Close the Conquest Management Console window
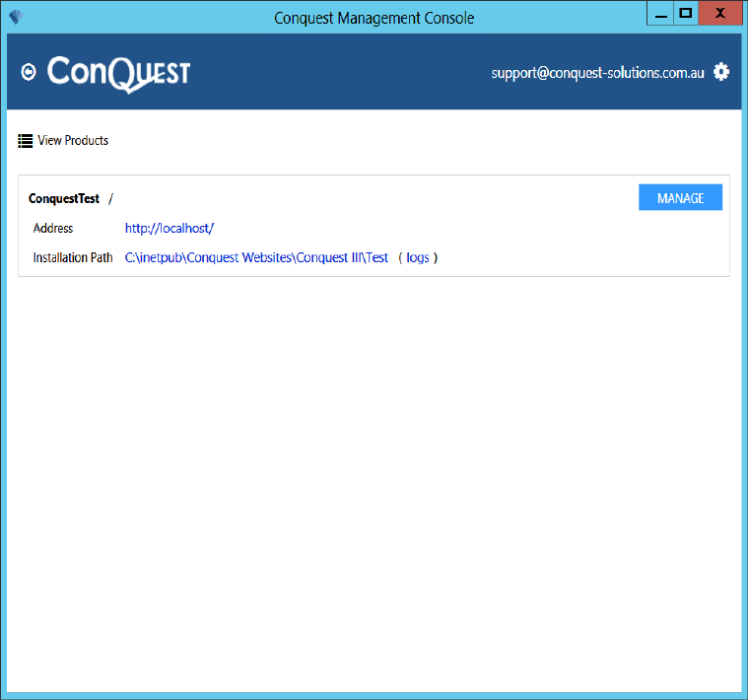748x700 pixels. click(x=719, y=14)
